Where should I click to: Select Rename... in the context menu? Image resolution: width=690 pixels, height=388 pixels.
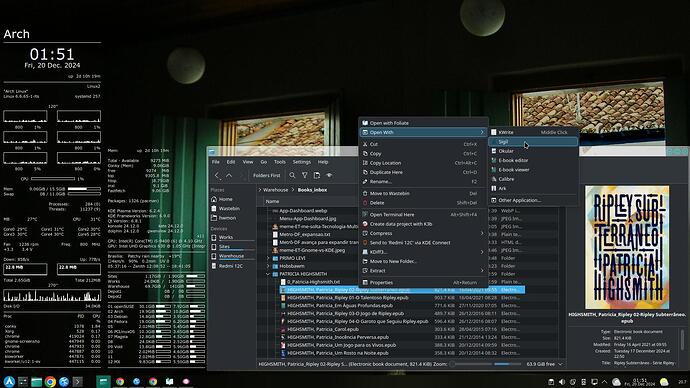click(x=423, y=181)
